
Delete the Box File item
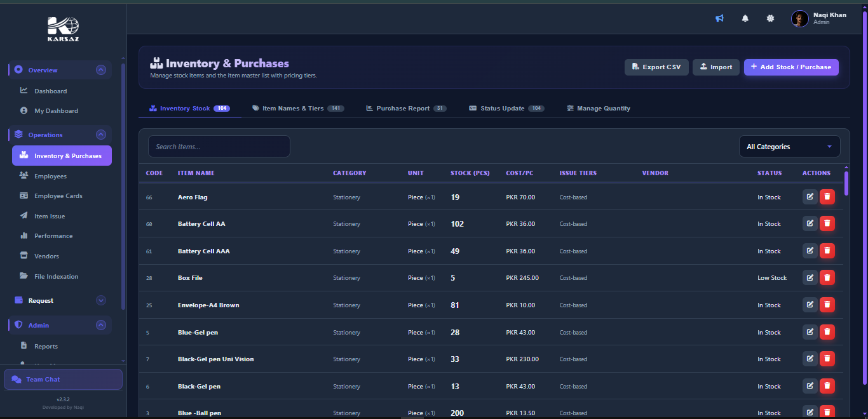pyautogui.click(x=827, y=277)
